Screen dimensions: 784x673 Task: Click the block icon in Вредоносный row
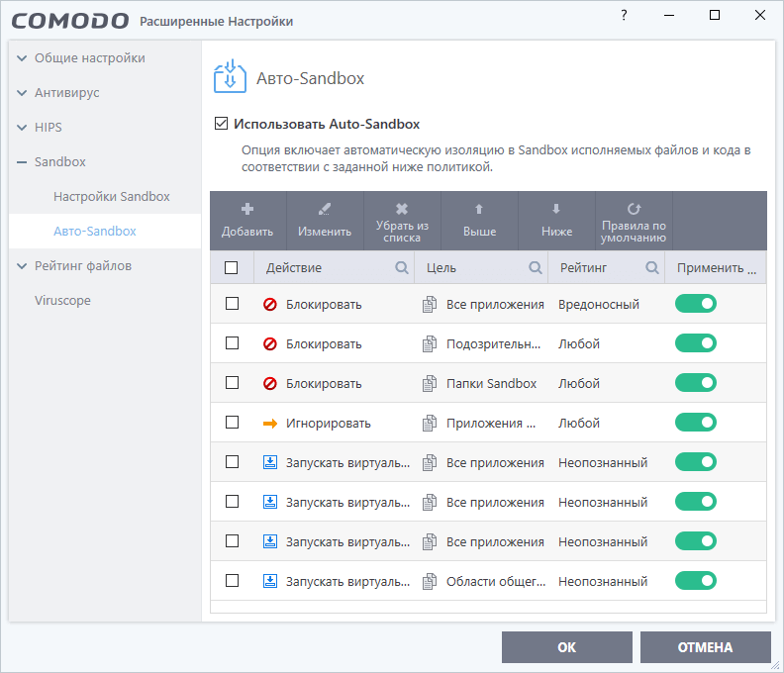(x=270, y=304)
